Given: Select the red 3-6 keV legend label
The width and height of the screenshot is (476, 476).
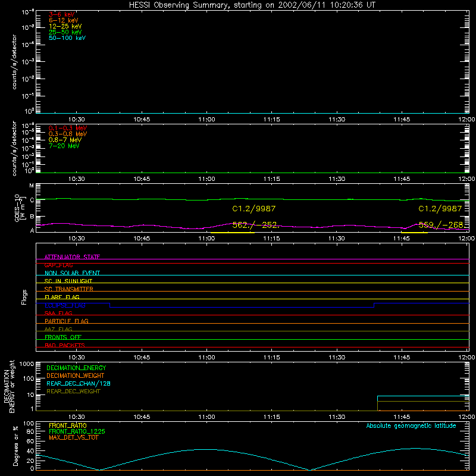Looking at the screenshot, I should pyautogui.click(x=61, y=14).
